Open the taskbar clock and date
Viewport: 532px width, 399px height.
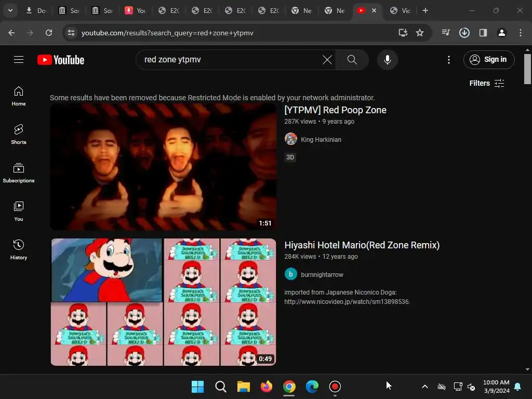click(496, 387)
